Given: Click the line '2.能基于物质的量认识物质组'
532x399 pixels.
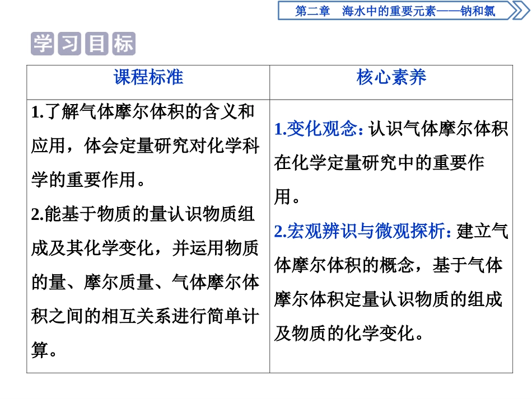Looking at the screenshot, I should [x=143, y=214].
